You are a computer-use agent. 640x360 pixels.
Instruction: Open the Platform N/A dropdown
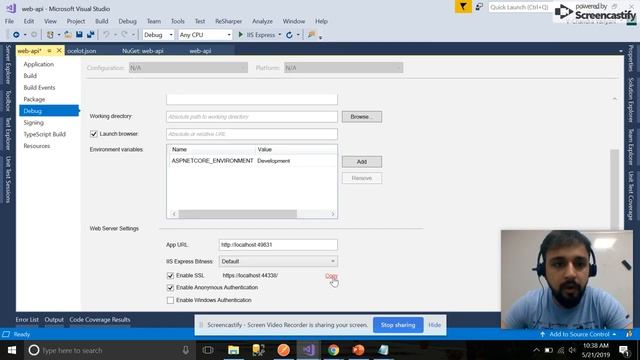click(343, 68)
